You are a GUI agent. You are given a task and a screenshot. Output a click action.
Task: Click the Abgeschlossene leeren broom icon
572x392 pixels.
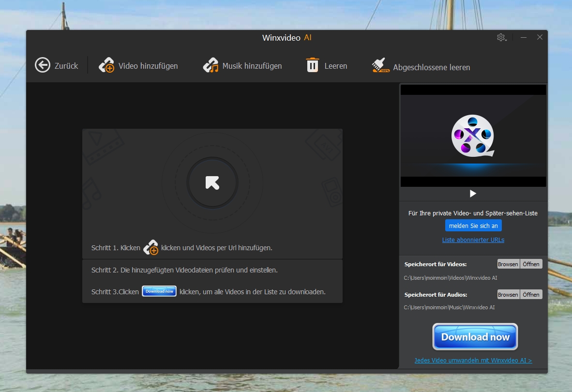click(380, 65)
